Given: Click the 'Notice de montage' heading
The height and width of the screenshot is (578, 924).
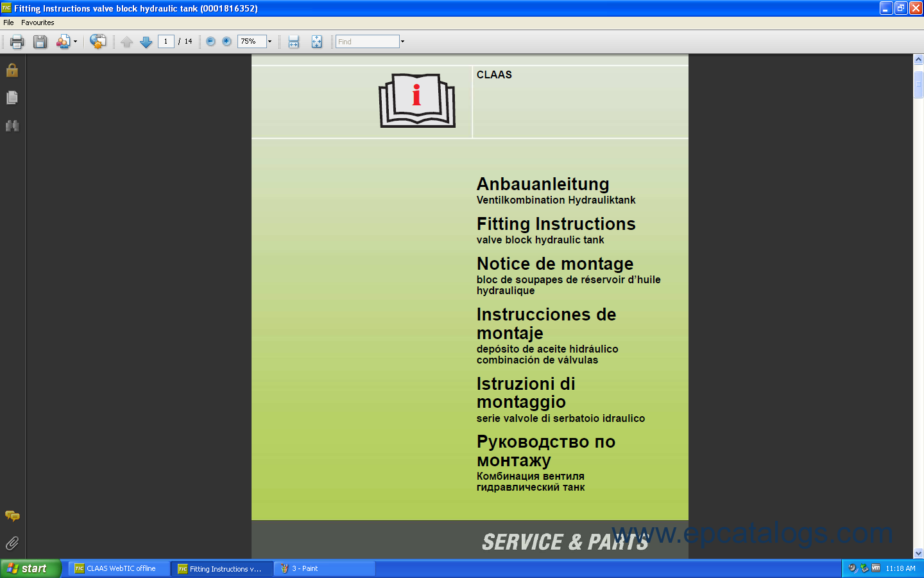Looking at the screenshot, I should tap(555, 264).
